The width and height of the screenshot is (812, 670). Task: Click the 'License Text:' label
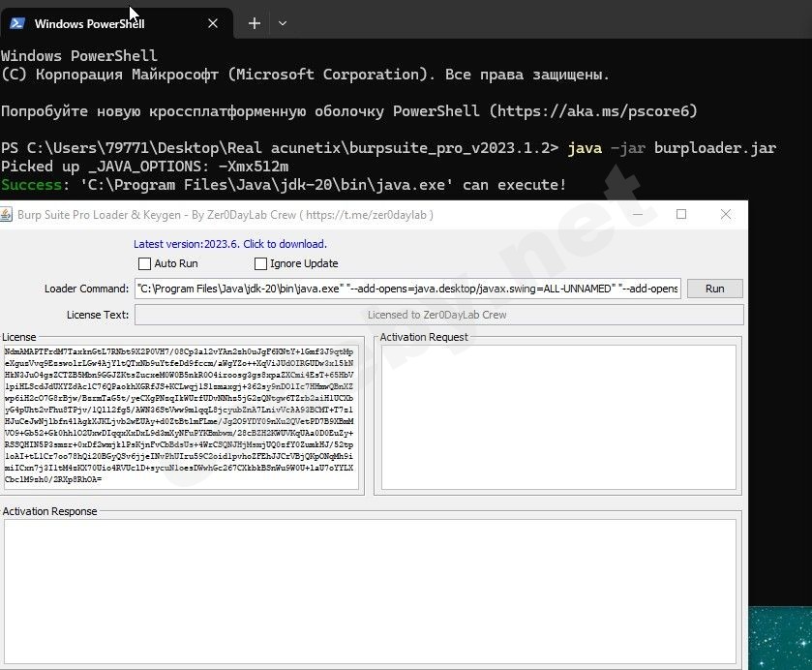pos(98,315)
